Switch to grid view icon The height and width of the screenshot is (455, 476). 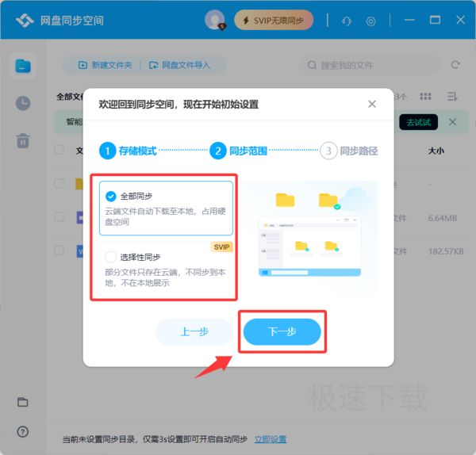(425, 97)
